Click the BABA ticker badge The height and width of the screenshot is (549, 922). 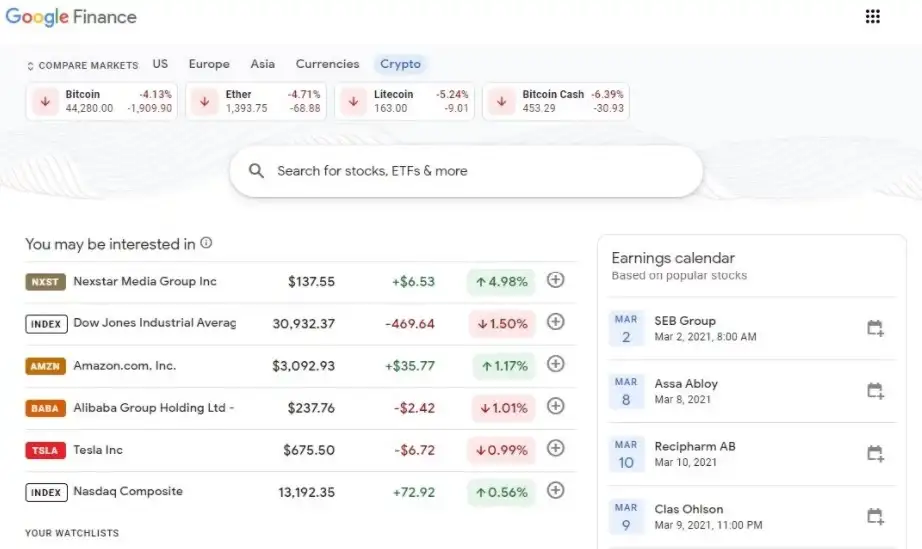pyautogui.click(x=45, y=409)
